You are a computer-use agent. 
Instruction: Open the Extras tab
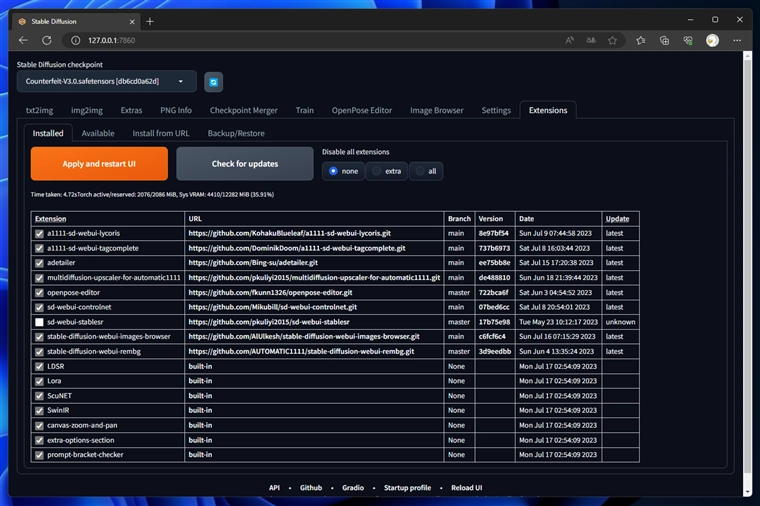click(131, 111)
